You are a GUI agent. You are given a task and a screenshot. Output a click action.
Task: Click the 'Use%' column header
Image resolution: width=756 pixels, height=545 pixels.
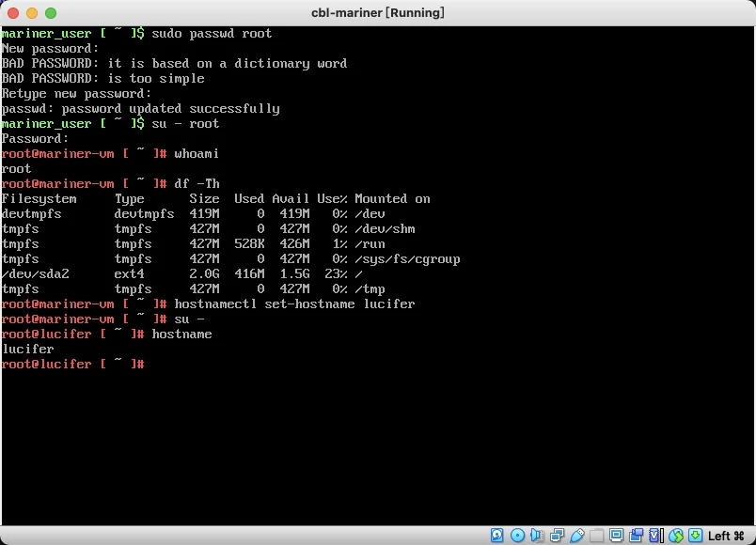(x=332, y=198)
